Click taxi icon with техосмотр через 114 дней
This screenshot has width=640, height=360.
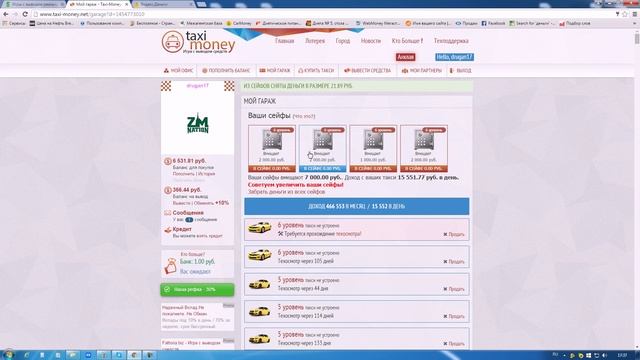click(x=260, y=311)
